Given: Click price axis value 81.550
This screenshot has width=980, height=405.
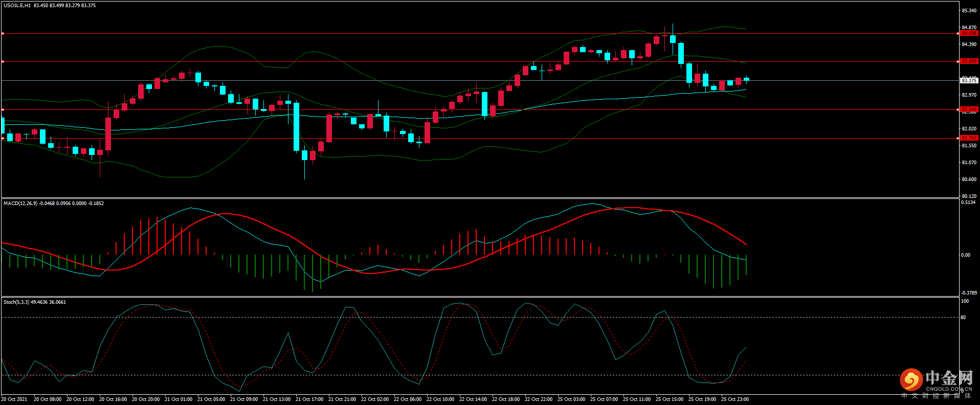Looking at the screenshot, I should pyautogui.click(x=969, y=146).
